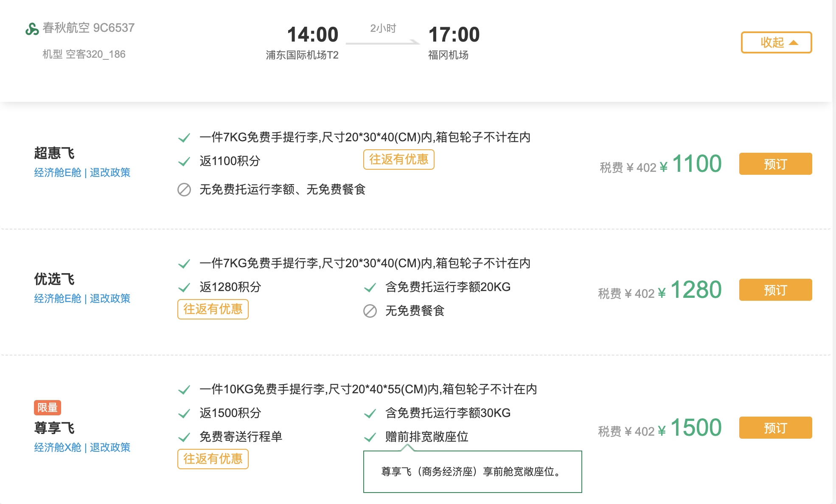Click checkmark icon next to 含免费托运行李额20KG
The width and height of the screenshot is (836, 504).
[x=370, y=288]
